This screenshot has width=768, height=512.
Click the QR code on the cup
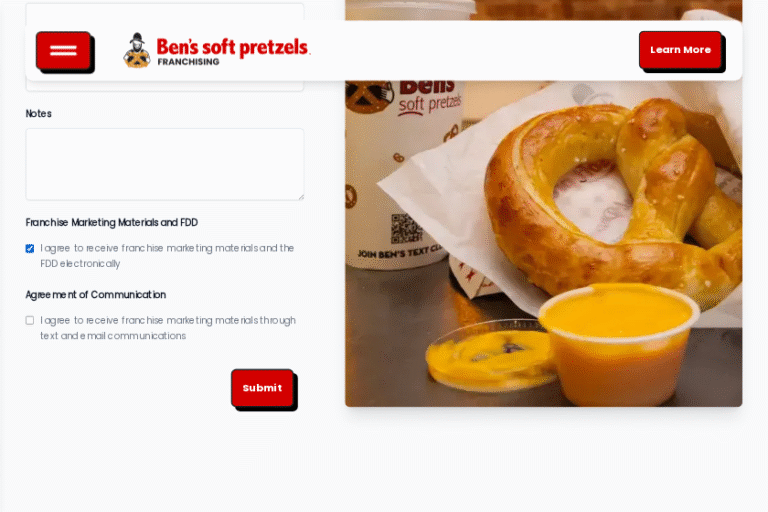pos(406,229)
